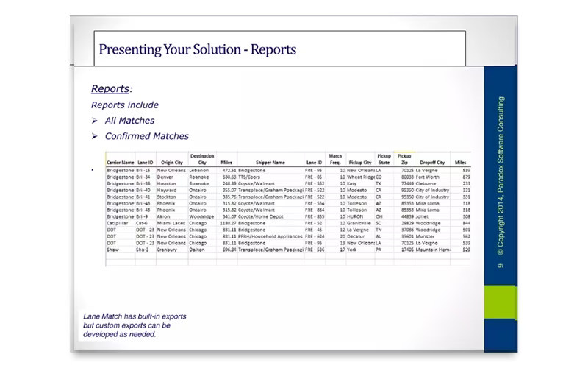Select the "696.84" miles value

pos(229,250)
